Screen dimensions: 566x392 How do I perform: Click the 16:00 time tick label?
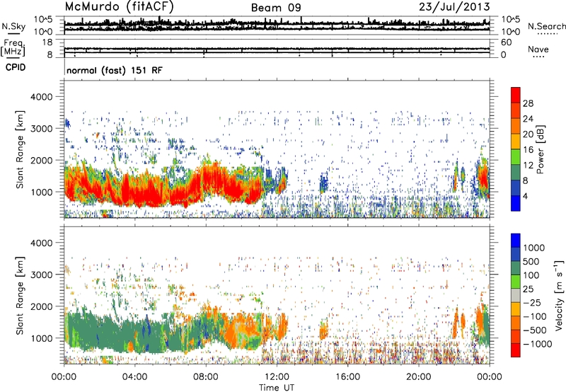click(347, 377)
